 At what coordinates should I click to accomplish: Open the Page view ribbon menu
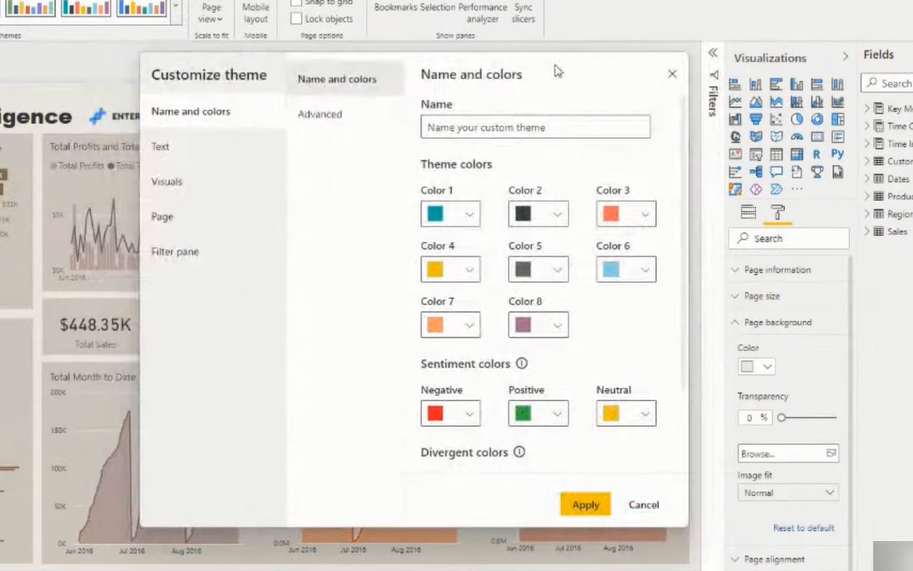pos(211,13)
